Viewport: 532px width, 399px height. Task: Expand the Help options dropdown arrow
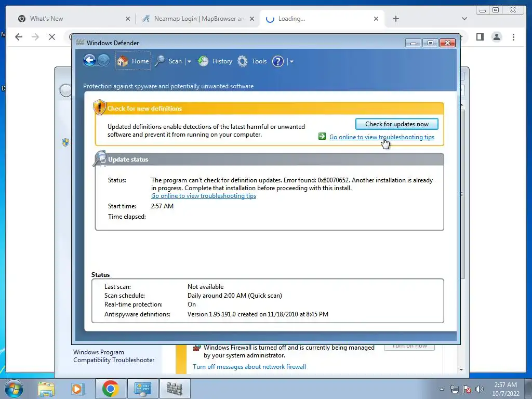[291, 61]
